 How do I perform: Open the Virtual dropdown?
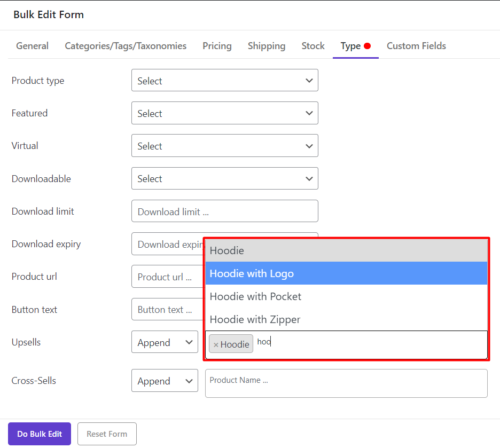pyautogui.click(x=224, y=146)
